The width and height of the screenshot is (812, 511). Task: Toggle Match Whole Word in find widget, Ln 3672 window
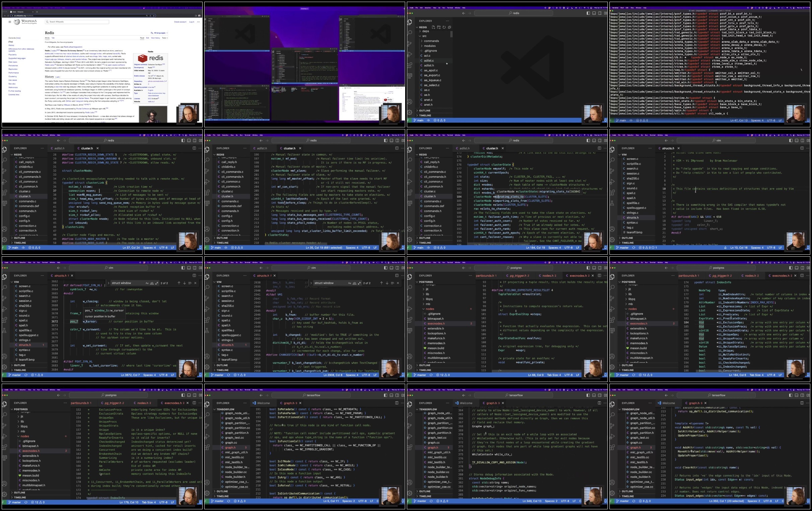pyautogui.click(x=152, y=283)
